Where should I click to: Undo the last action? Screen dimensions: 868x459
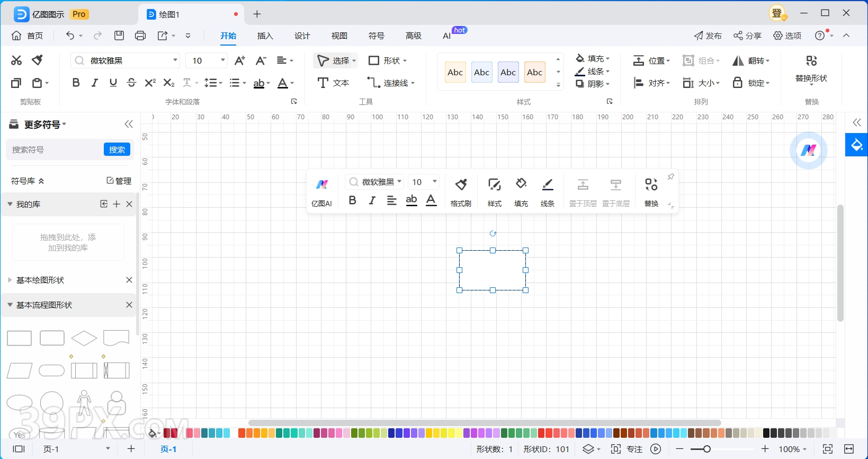[70, 36]
